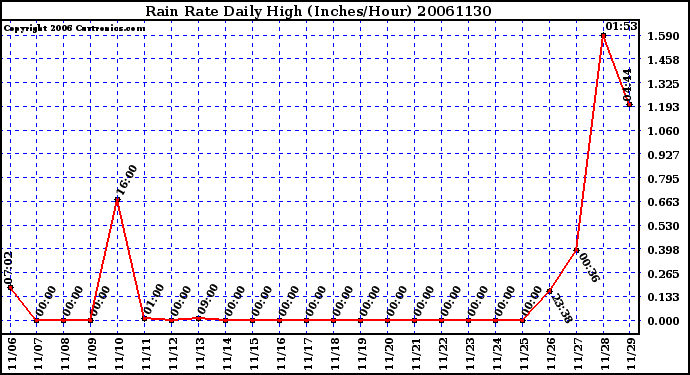
Task: Click the '0.000' y-axis value
Action: click(664, 321)
